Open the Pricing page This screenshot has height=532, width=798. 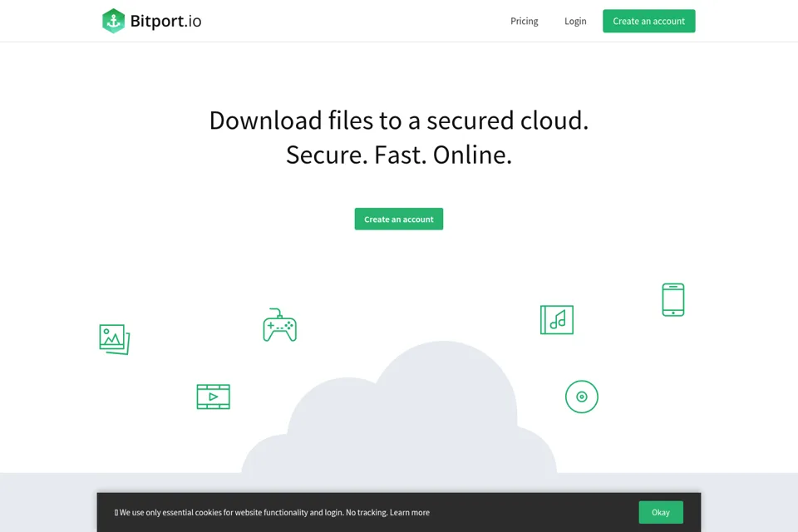(525, 21)
